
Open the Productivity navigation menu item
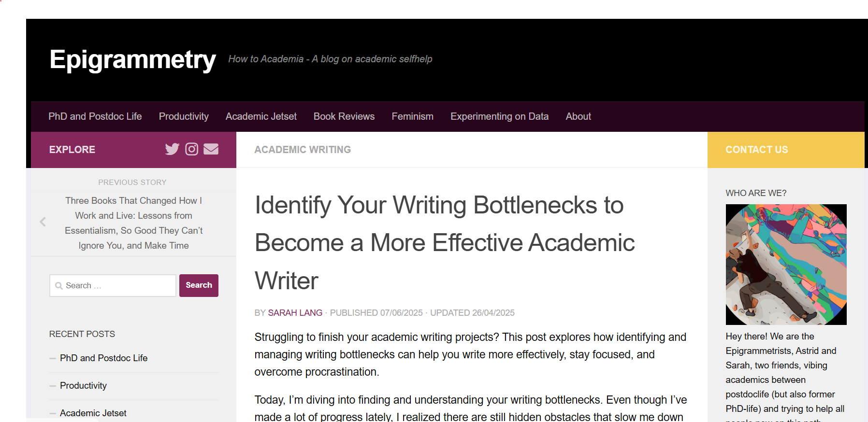(x=184, y=116)
